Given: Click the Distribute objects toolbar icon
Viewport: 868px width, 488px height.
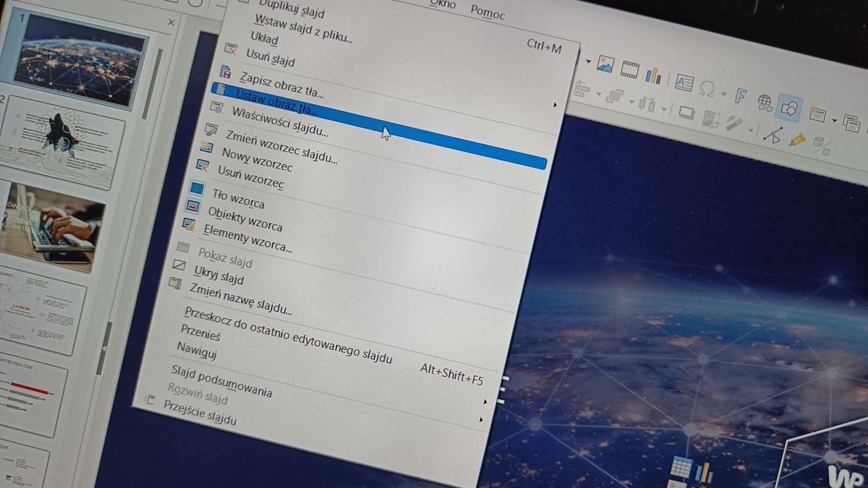Looking at the screenshot, I should click(x=646, y=103).
